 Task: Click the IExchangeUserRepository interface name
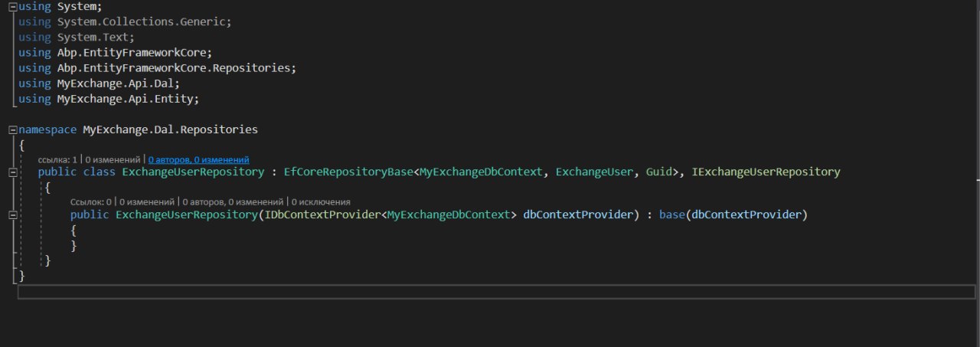766,172
